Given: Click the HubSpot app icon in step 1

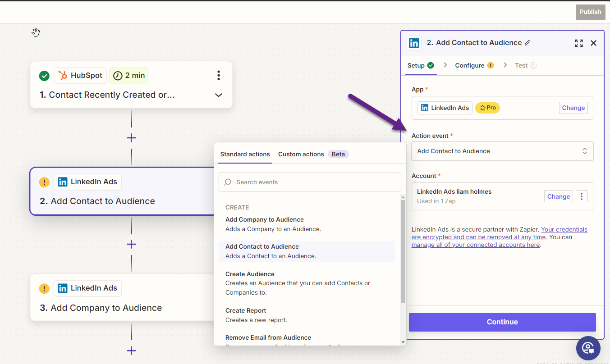Looking at the screenshot, I should click(x=63, y=75).
